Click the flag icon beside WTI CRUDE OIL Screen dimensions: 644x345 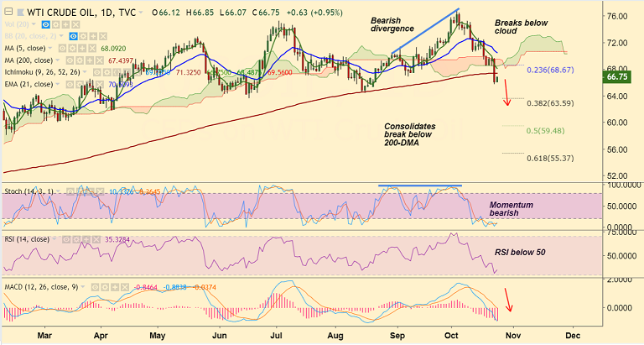click(x=20, y=13)
